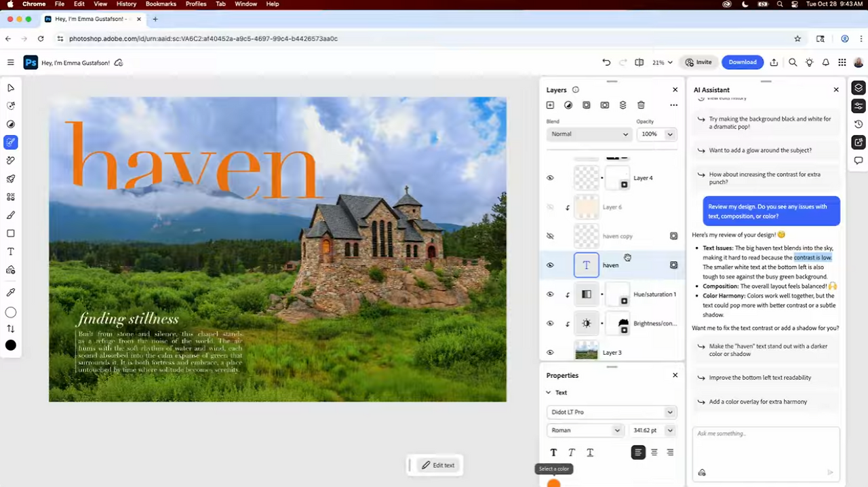The width and height of the screenshot is (868, 487).
Task: Delete the selected layer
Action: [641, 105]
